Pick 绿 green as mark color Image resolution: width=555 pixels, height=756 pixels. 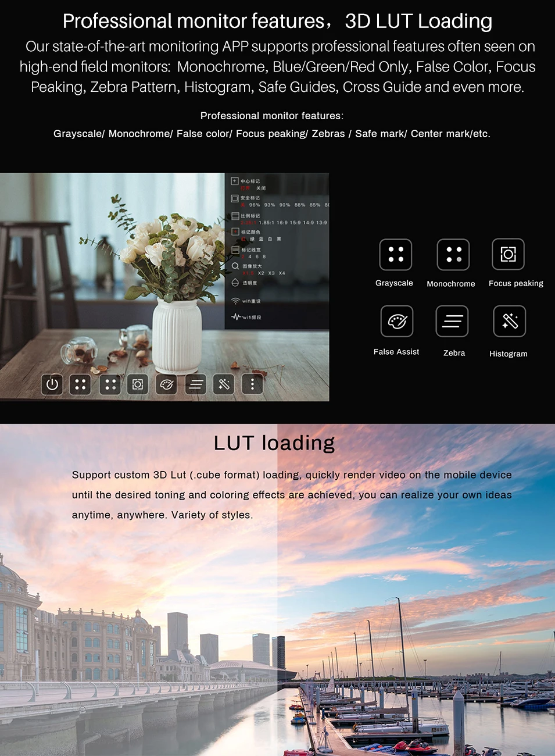click(x=252, y=239)
